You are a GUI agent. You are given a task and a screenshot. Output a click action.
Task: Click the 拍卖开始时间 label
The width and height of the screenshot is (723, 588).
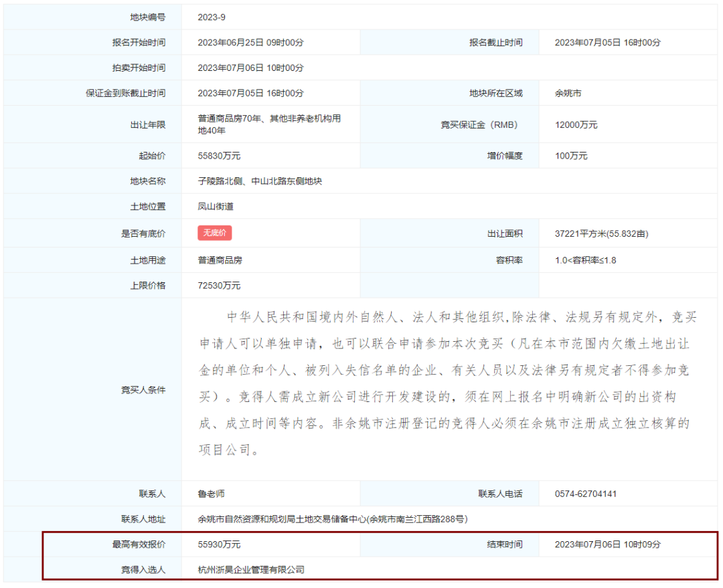click(139, 68)
